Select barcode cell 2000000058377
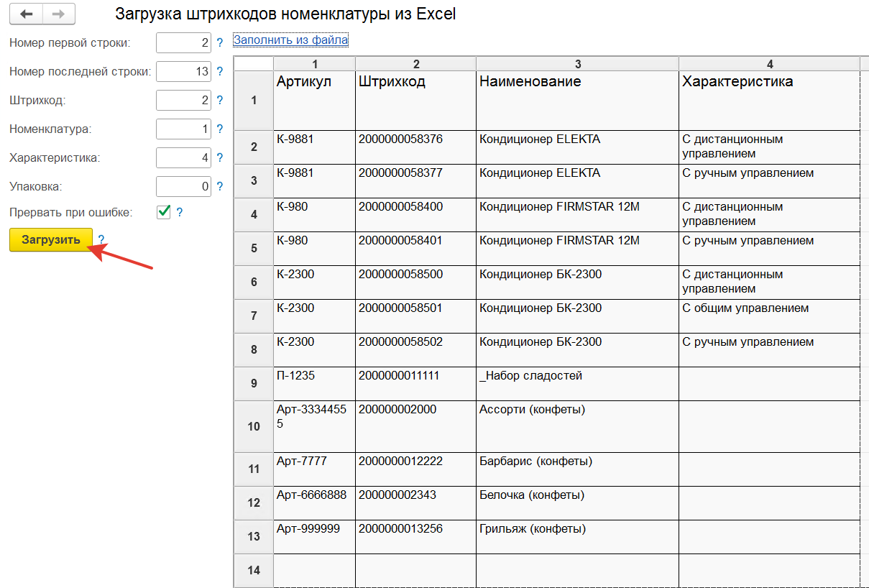 click(416, 181)
